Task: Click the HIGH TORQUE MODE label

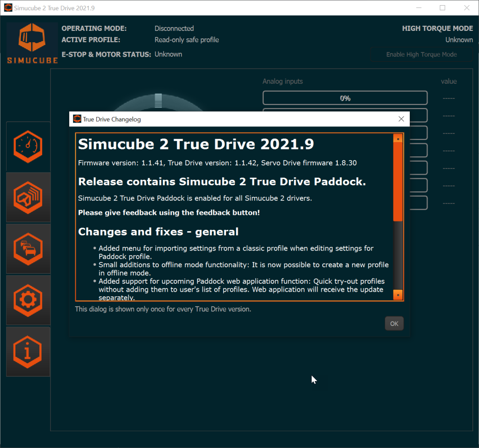Action: point(437,29)
